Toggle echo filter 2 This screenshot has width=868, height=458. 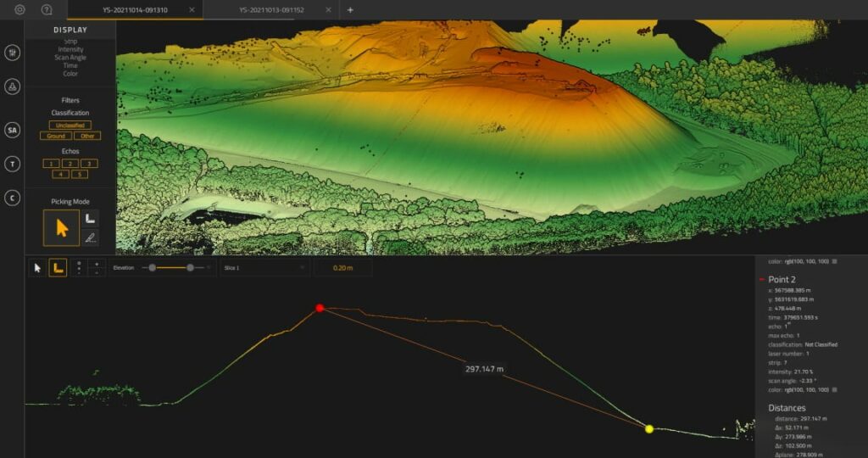70,164
